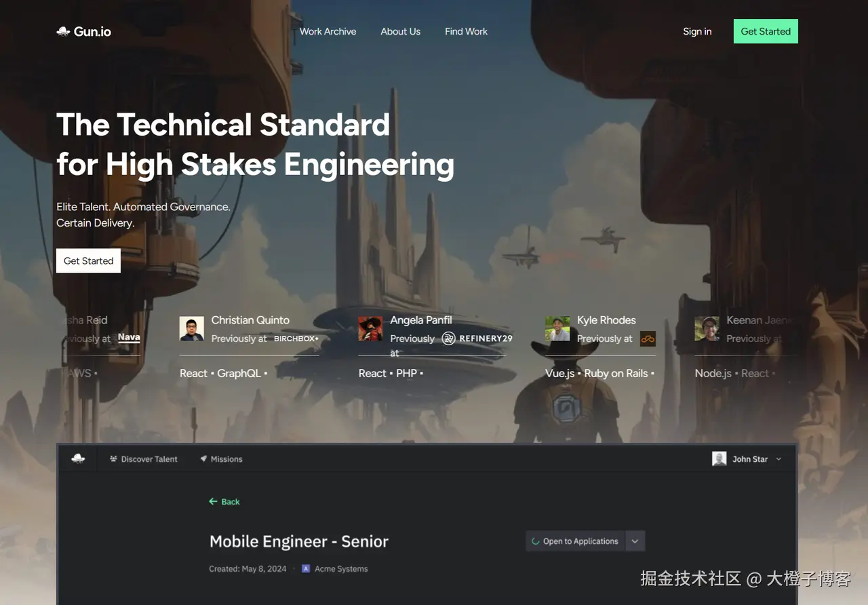Go to About Us page
Image resolution: width=868 pixels, height=605 pixels.
click(x=400, y=31)
